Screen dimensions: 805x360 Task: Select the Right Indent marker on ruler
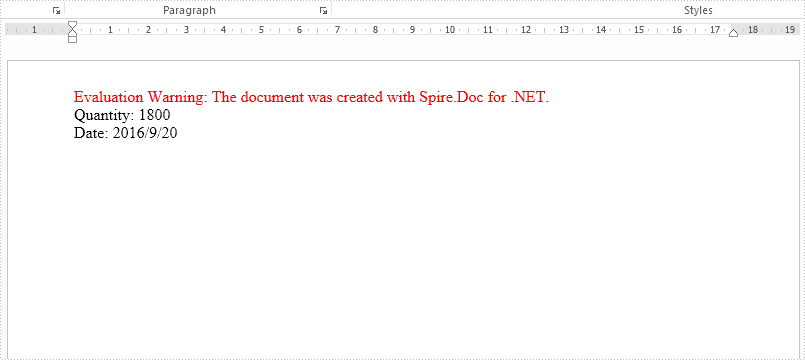pyautogui.click(x=734, y=33)
